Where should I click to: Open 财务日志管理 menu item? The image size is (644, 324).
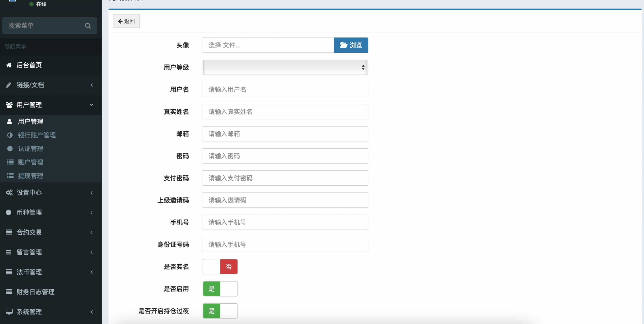[35, 292]
